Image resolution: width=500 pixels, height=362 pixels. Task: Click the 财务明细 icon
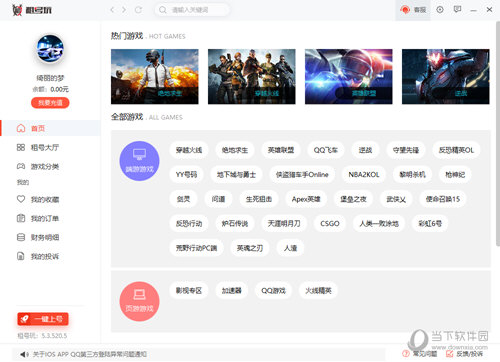21,237
